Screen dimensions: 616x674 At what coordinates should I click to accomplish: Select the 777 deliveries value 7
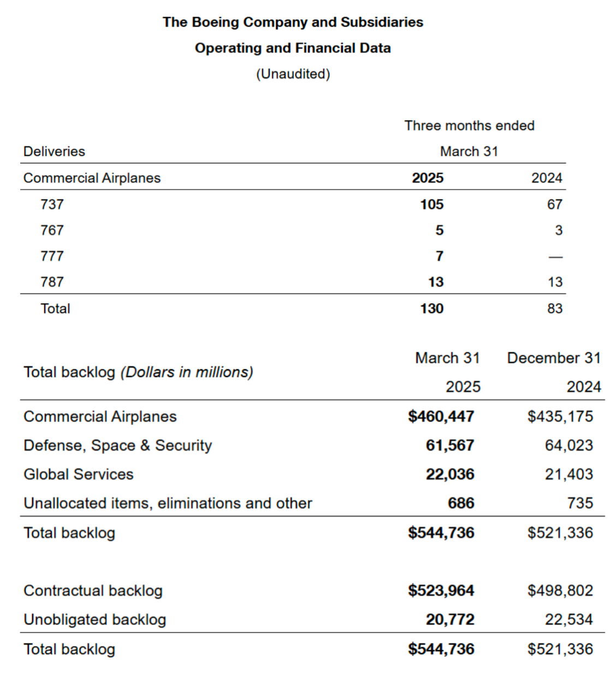point(440,256)
